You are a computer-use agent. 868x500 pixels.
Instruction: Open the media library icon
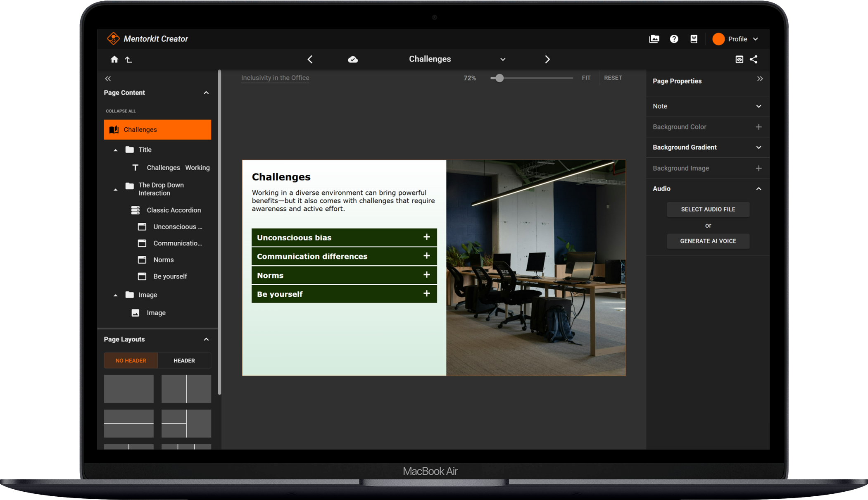coord(654,39)
